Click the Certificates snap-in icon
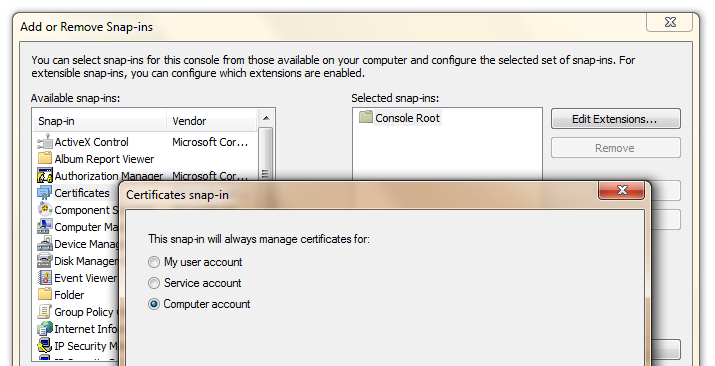Image resolution: width=715 pixels, height=366 pixels. coord(45,193)
